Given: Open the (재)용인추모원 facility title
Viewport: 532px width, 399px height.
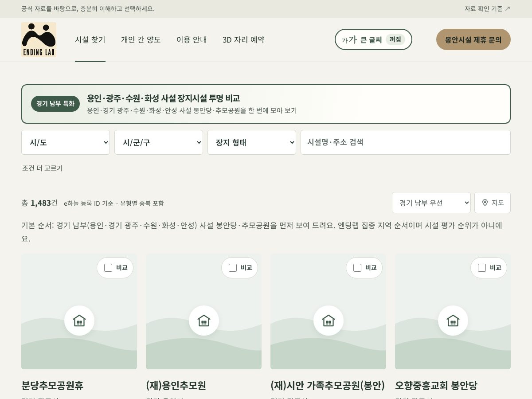Looking at the screenshot, I should tap(176, 385).
